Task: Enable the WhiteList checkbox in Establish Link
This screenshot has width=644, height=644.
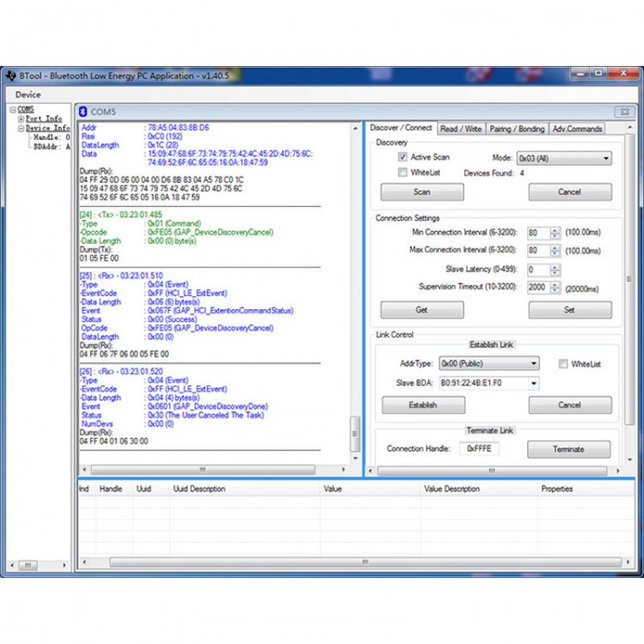Action: pos(563,363)
